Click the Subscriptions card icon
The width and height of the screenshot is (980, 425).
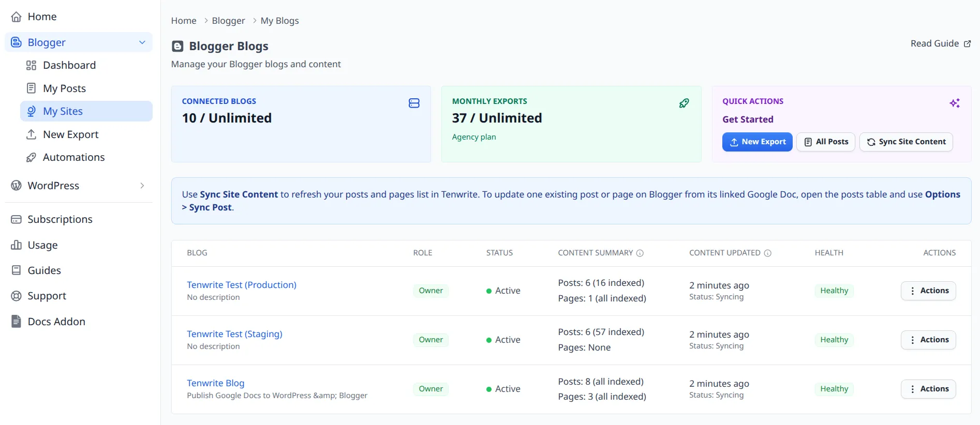17,219
